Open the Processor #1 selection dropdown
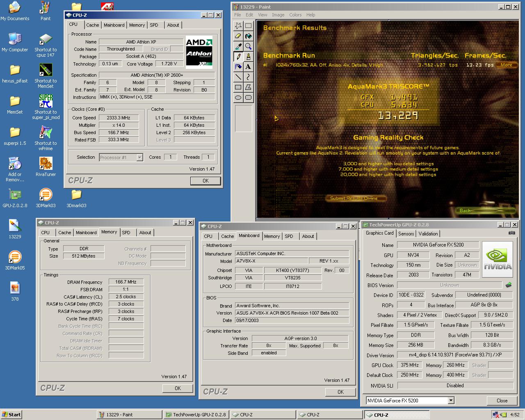525x420 pixels. point(139,157)
